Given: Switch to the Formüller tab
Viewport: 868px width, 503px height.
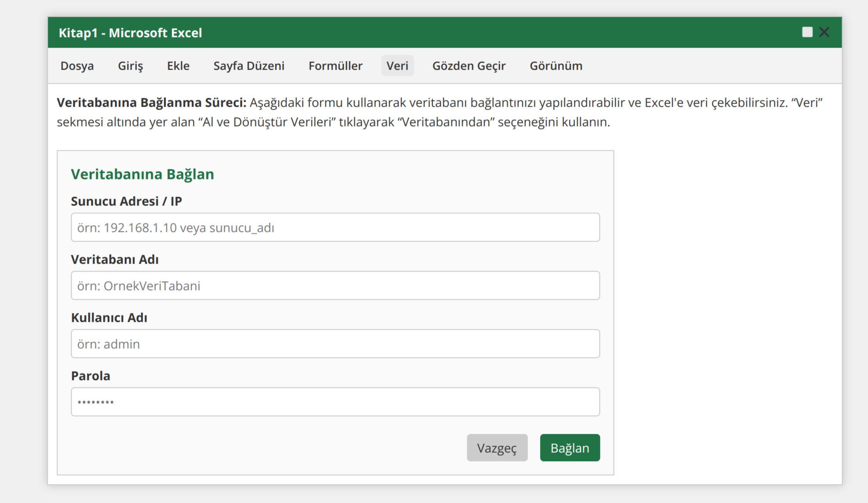Looking at the screenshot, I should 335,65.
